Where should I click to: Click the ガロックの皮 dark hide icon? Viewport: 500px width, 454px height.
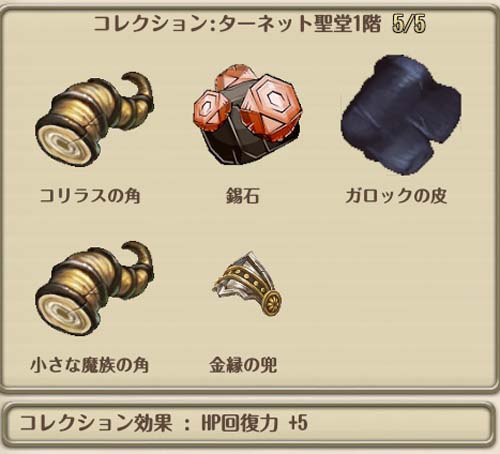pyautogui.click(x=401, y=115)
